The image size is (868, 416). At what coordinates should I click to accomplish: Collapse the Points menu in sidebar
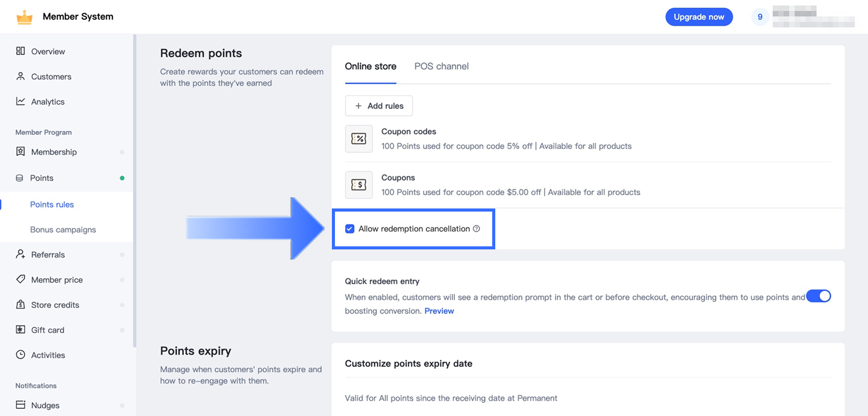42,178
